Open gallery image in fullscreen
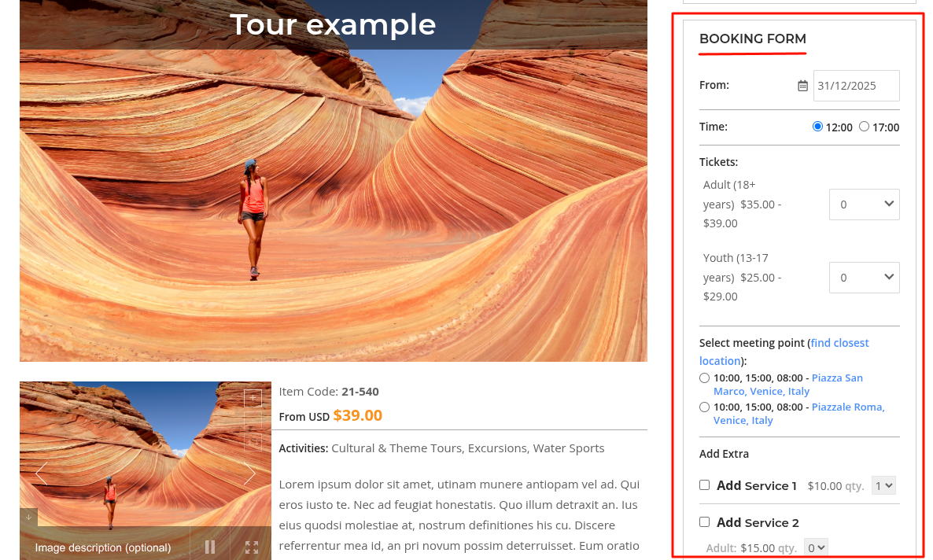The image size is (933, 560). point(252,547)
